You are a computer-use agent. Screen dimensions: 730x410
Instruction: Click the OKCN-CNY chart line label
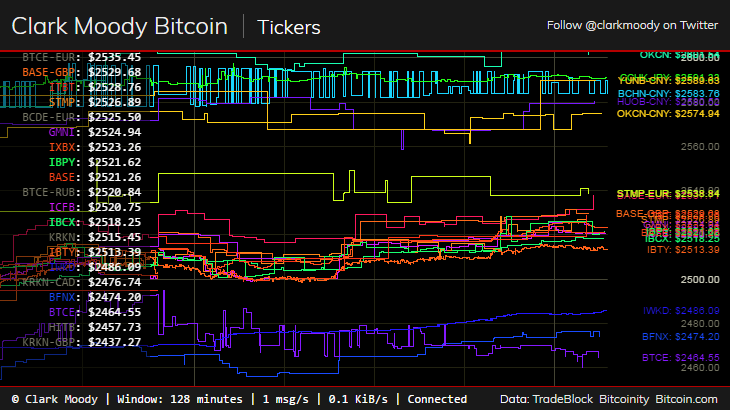coord(668,114)
